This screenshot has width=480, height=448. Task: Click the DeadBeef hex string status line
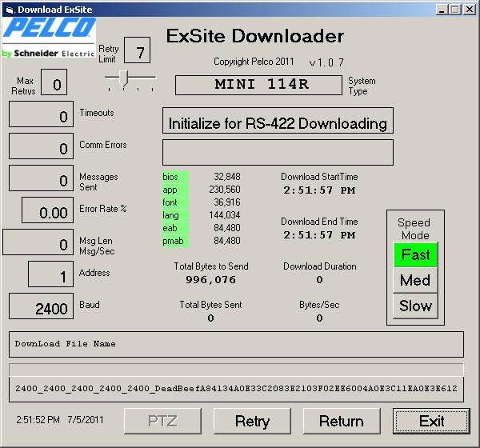236,389
